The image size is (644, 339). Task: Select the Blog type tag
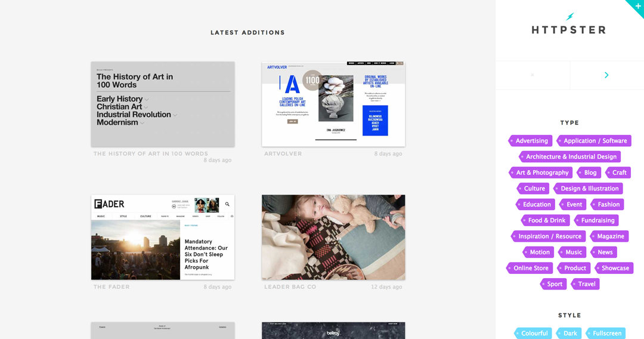(589, 172)
